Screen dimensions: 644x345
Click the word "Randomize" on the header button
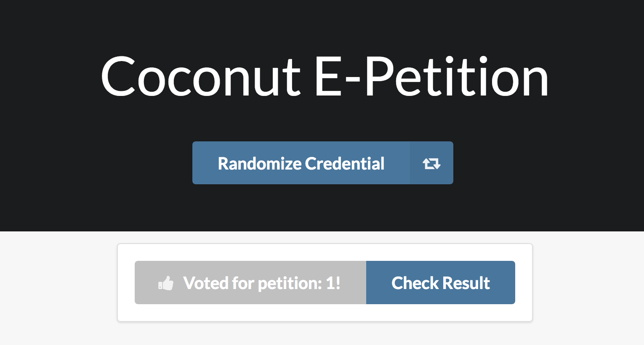tap(260, 163)
